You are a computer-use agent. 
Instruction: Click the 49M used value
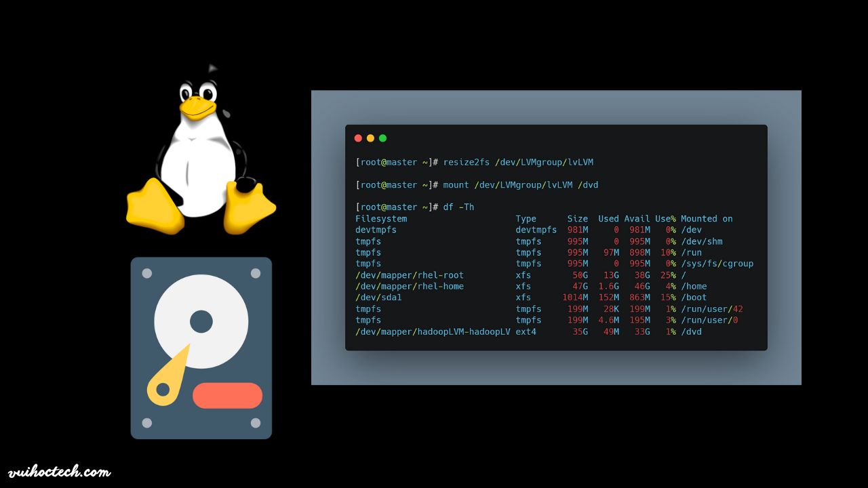point(611,331)
